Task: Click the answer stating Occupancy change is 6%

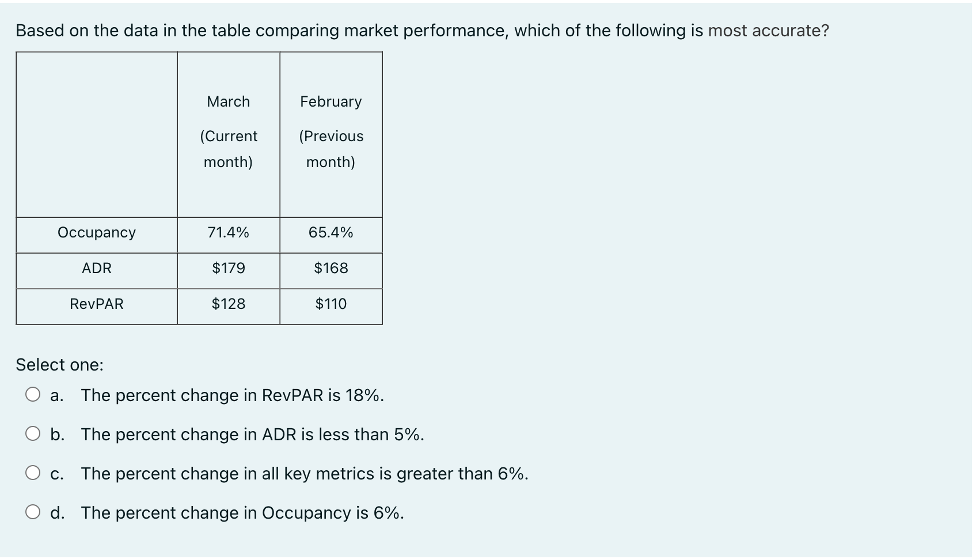Action: click(242, 513)
